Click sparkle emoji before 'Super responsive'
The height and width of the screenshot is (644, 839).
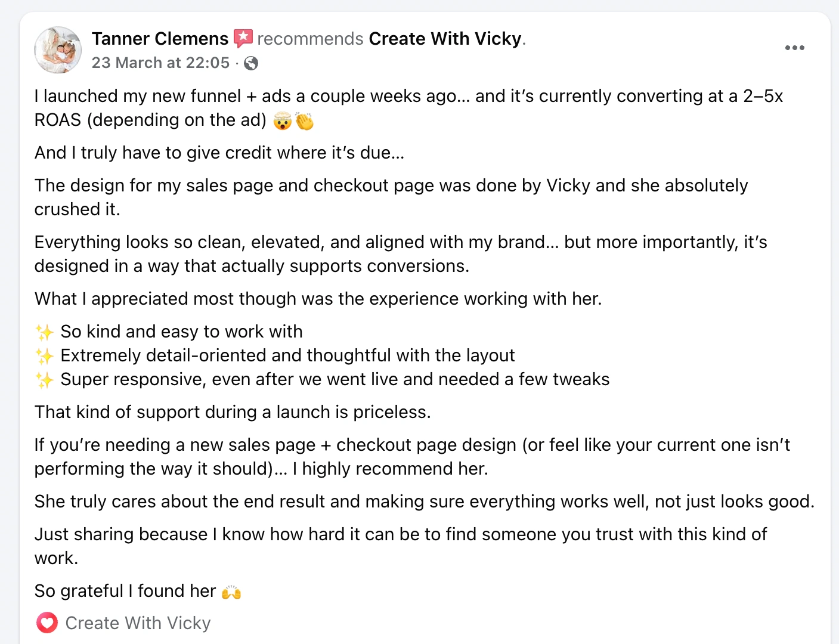tap(45, 380)
